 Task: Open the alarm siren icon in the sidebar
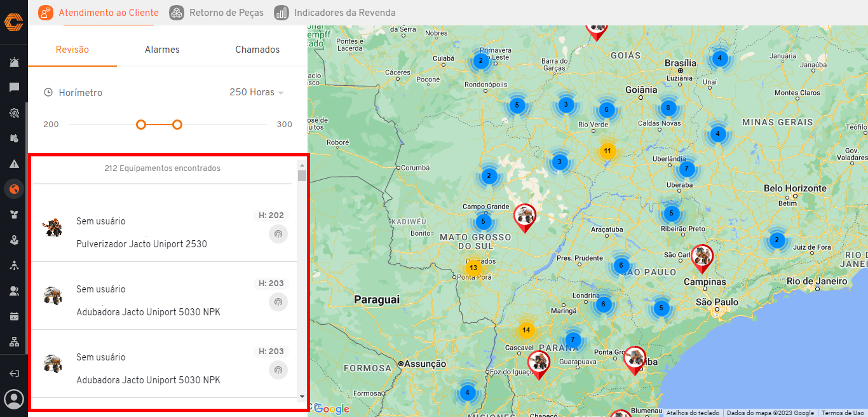tap(14, 62)
